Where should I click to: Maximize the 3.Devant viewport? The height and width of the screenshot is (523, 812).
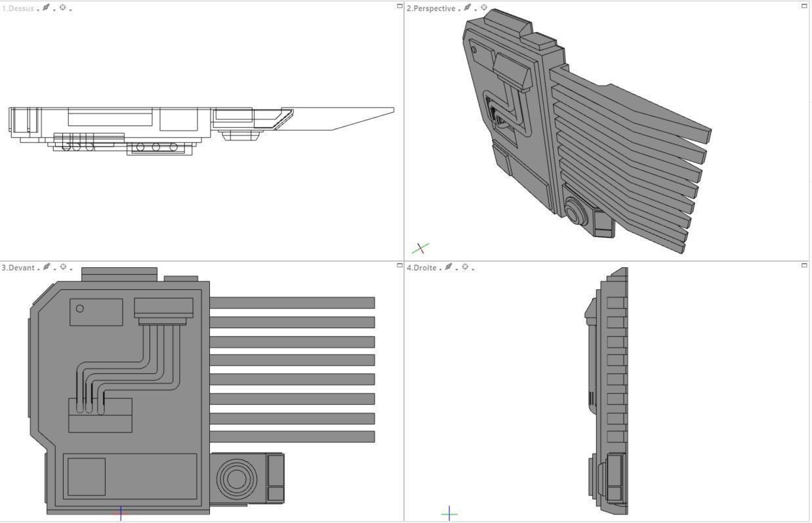[x=400, y=265]
